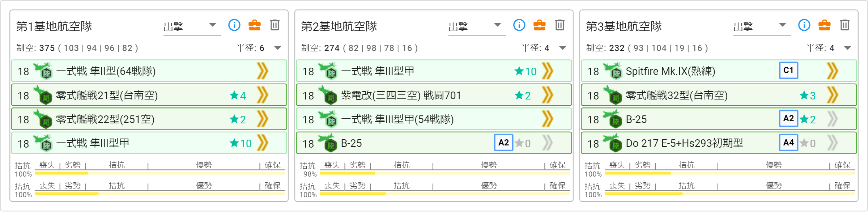Click trash icon of 第1基地航空隊
This screenshot has height=212, width=868.
pyautogui.click(x=275, y=25)
